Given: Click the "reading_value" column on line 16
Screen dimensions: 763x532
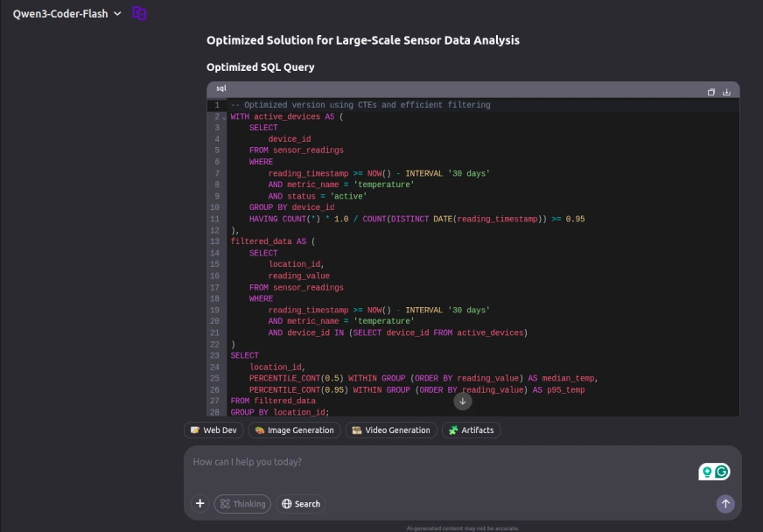Looking at the screenshot, I should pyautogui.click(x=298, y=276).
